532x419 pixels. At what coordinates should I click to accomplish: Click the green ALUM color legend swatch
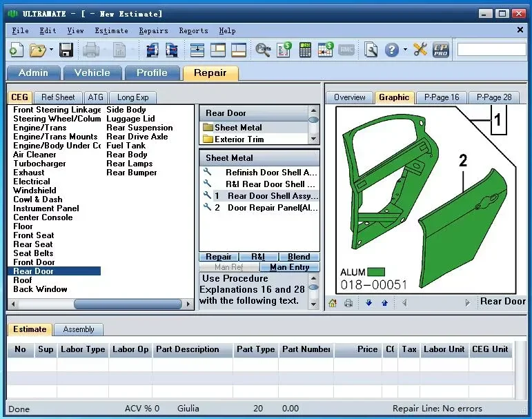pos(376,272)
